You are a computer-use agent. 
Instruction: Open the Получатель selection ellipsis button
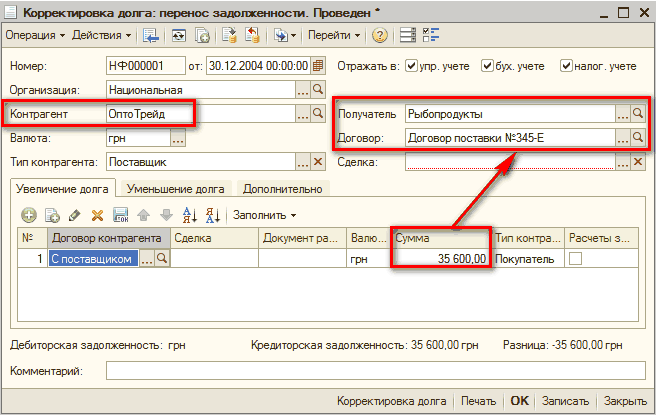(623, 114)
